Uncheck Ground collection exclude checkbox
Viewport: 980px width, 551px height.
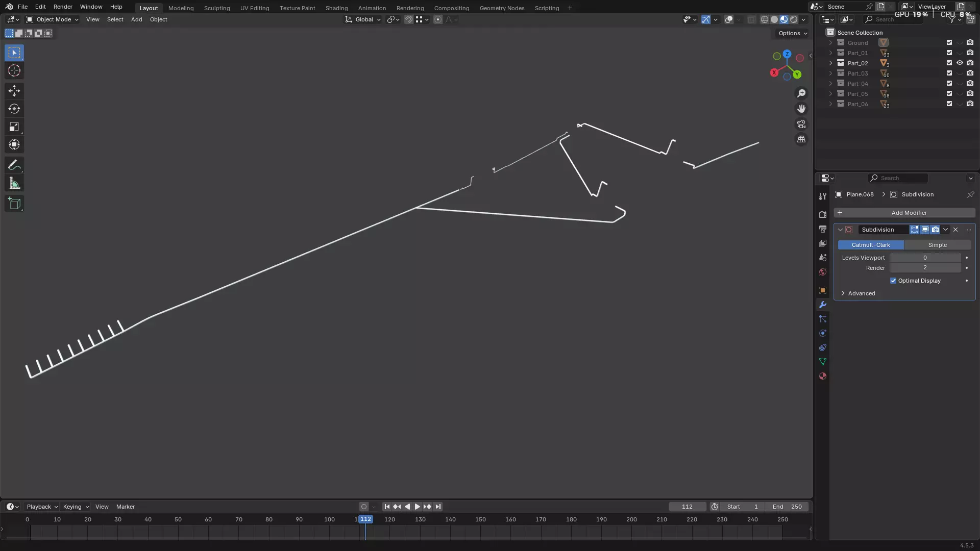pyautogui.click(x=949, y=43)
